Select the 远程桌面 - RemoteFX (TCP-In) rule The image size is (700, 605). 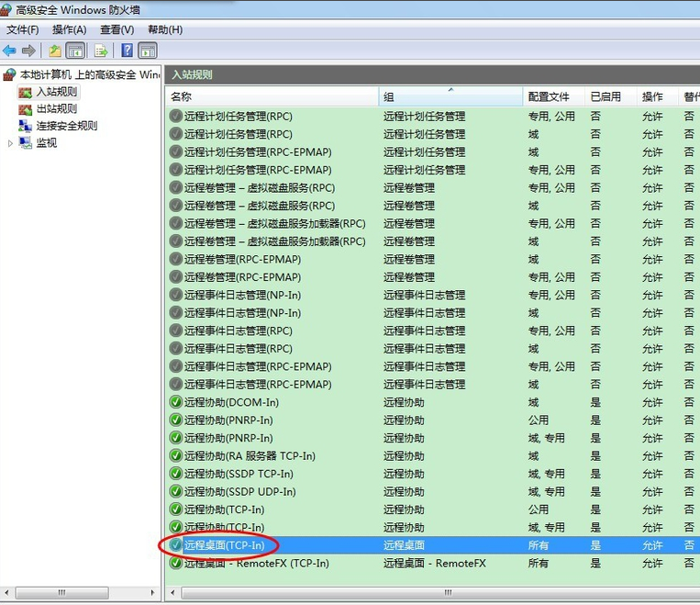tap(257, 563)
